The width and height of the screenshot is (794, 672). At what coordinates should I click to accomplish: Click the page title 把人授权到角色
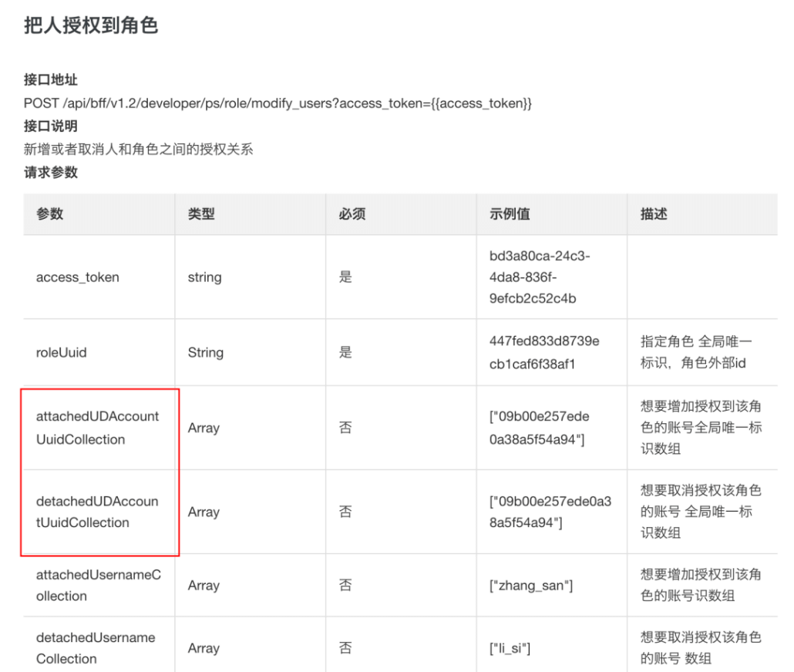pos(91,25)
